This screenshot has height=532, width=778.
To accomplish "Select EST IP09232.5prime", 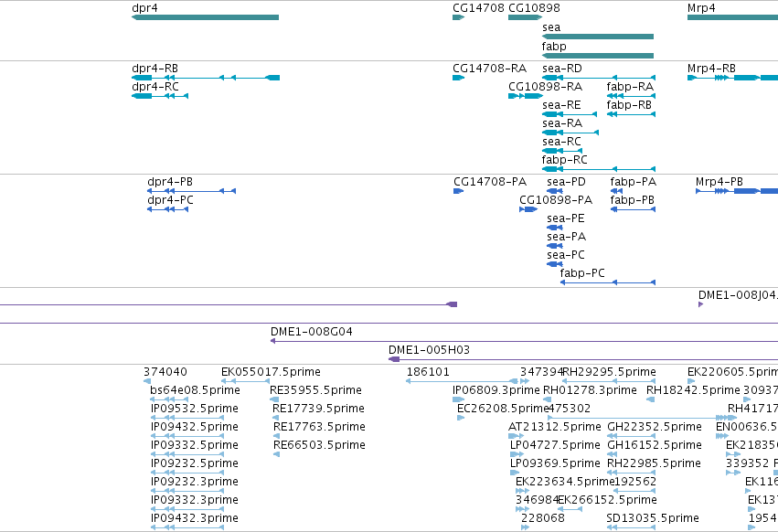I will (187, 473).
